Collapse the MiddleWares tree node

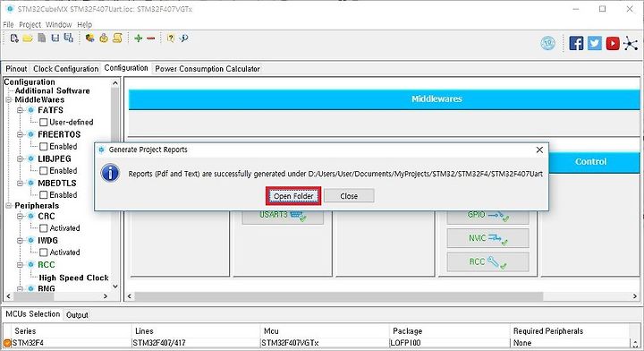pyautogui.click(x=9, y=100)
